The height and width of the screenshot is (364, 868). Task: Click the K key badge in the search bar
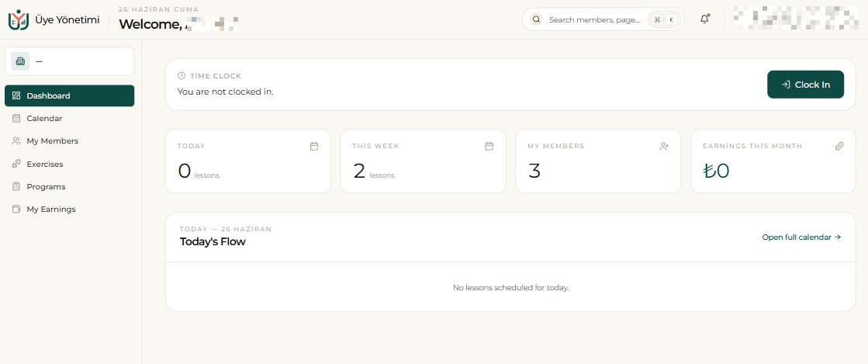pos(672,19)
